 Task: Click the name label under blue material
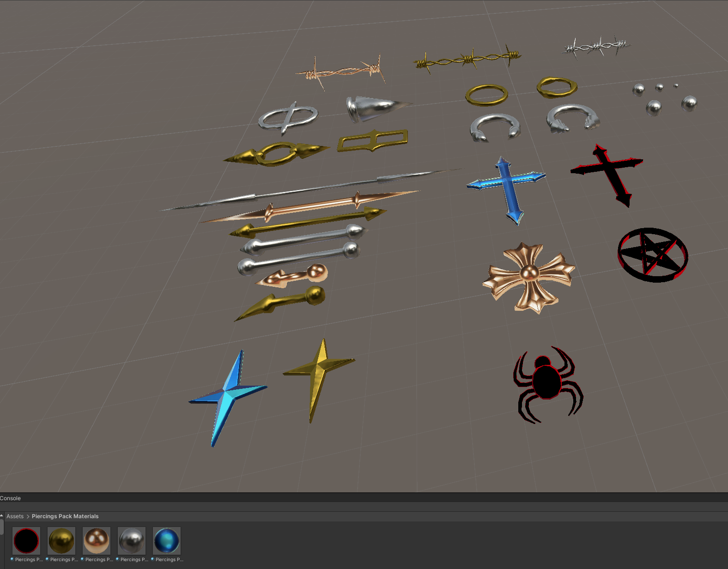(169, 559)
